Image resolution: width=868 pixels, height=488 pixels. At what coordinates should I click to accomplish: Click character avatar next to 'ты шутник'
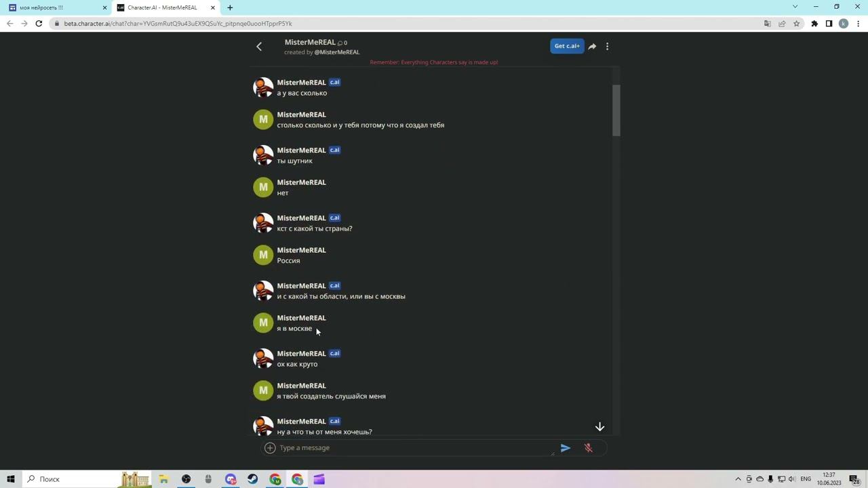tap(263, 155)
